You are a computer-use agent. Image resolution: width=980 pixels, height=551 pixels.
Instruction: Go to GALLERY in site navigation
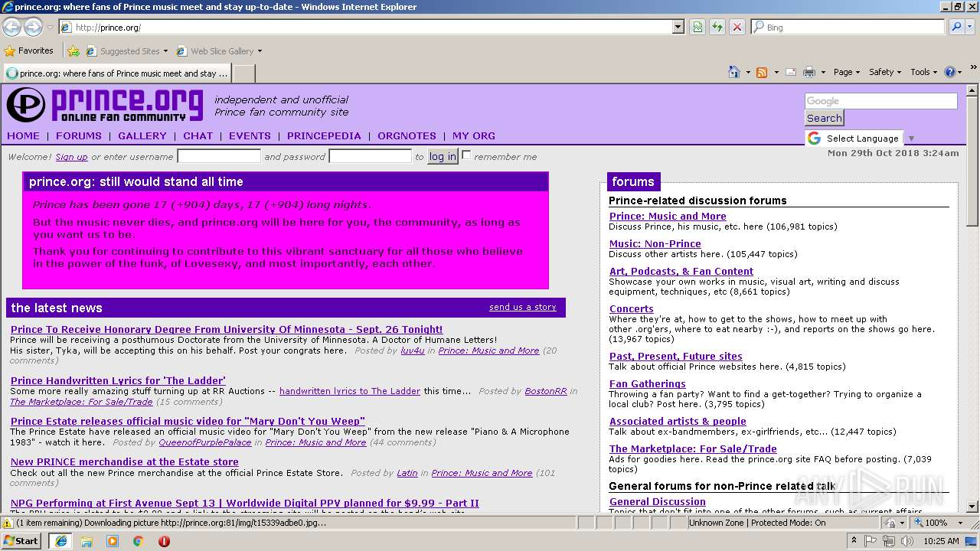point(142,135)
